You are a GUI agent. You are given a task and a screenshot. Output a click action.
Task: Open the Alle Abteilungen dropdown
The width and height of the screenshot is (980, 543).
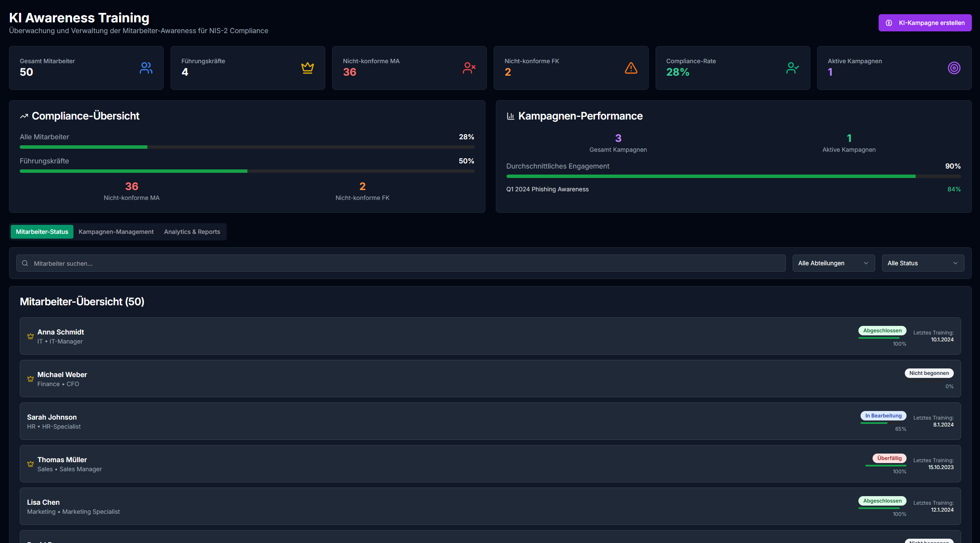833,263
